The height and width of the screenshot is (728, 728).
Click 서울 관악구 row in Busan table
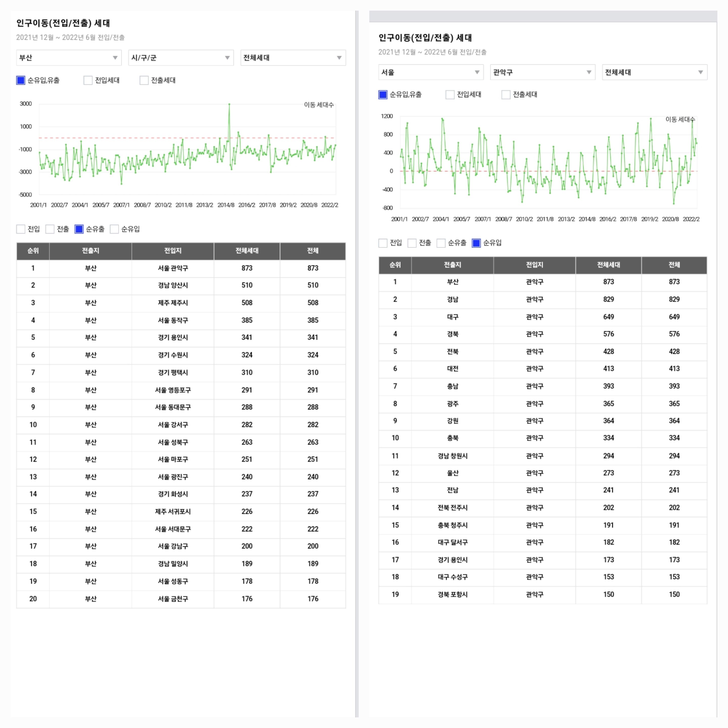point(173,268)
